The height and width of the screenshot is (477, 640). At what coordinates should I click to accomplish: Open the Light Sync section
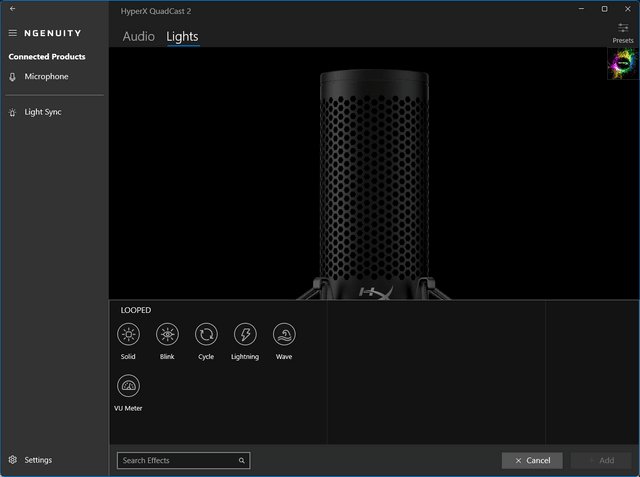[x=35, y=112]
